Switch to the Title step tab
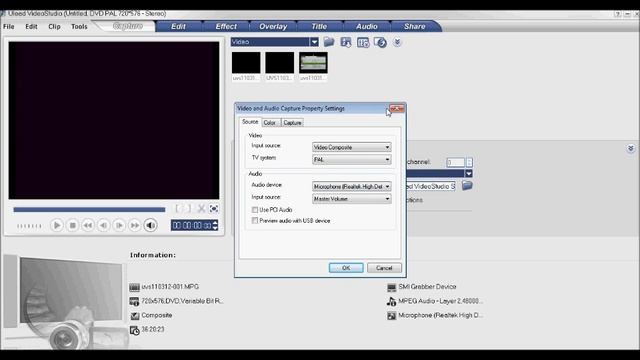The height and width of the screenshot is (360, 640). [x=319, y=26]
